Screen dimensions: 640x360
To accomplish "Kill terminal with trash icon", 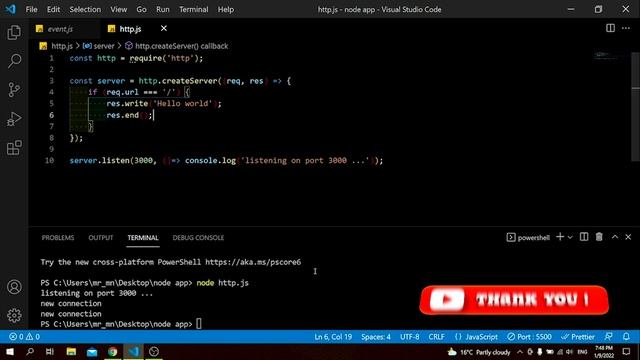I will (599, 237).
